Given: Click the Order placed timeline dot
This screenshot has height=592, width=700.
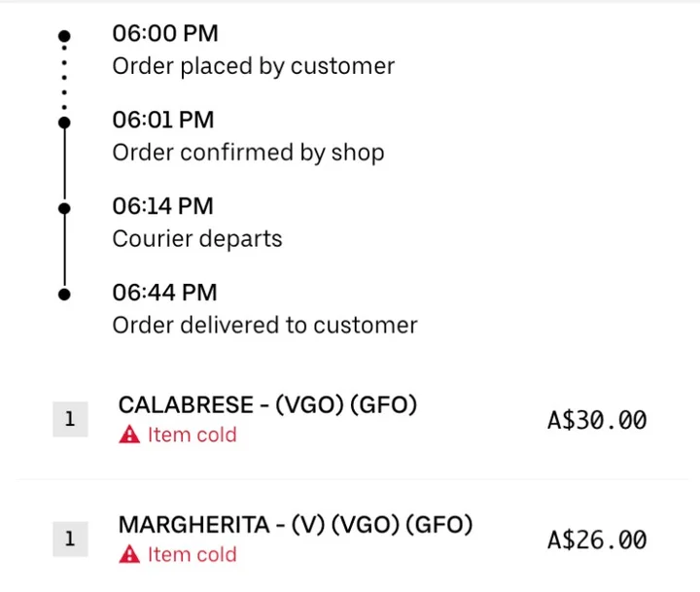Looking at the screenshot, I should coord(64,36).
